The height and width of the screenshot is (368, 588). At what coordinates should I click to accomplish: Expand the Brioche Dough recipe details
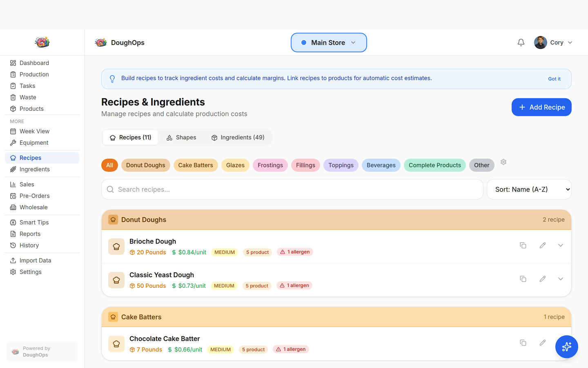[561, 245]
